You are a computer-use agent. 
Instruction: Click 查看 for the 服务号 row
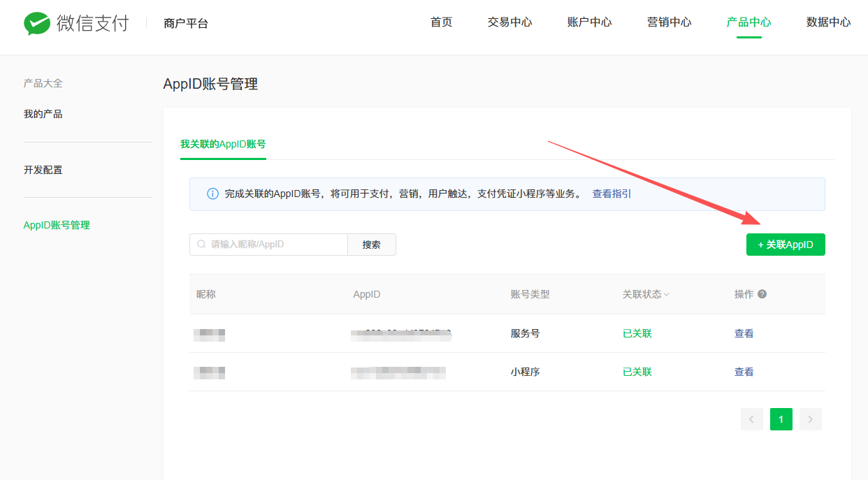pyautogui.click(x=744, y=333)
